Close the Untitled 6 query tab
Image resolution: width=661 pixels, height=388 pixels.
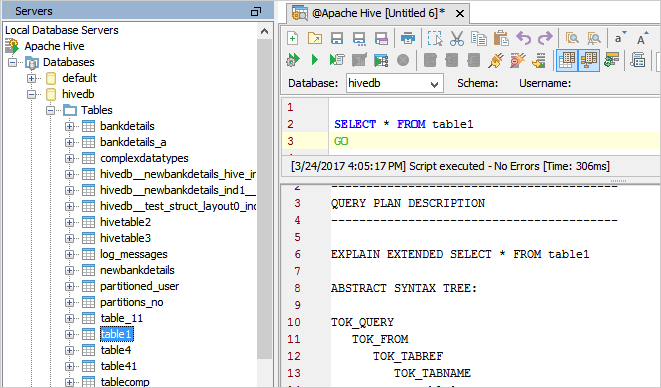coord(460,14)
